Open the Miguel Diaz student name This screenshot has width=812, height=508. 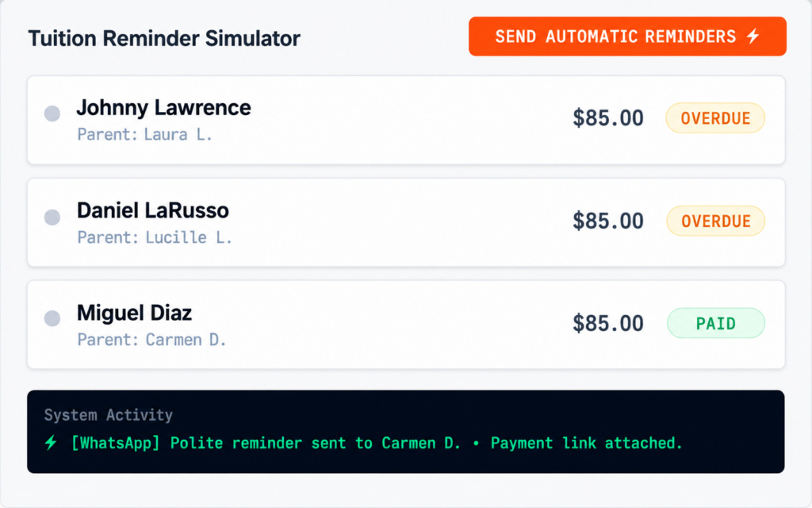coord(134,313)
